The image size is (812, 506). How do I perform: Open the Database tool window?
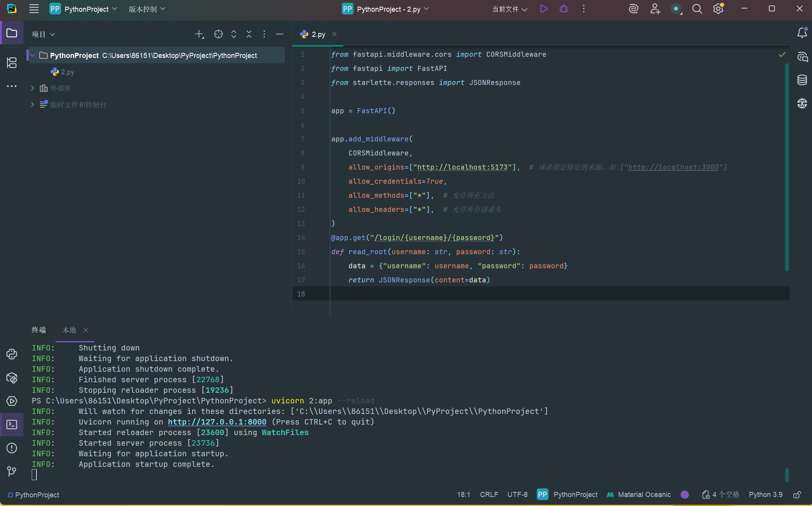tap(802, 80)
